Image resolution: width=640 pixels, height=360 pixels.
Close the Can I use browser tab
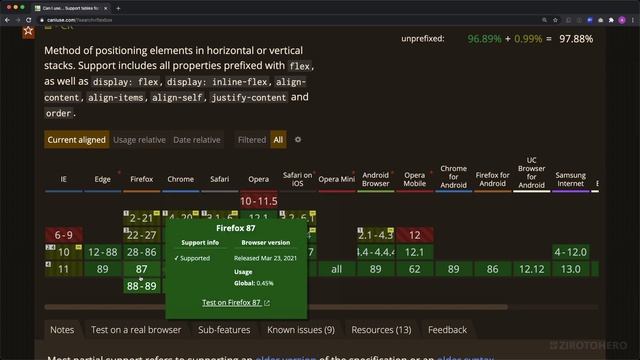[x=106, y=8]
